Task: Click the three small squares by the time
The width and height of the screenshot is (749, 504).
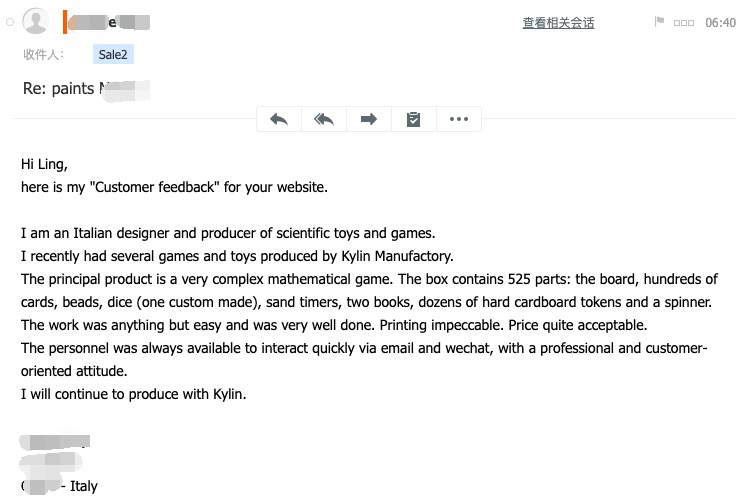Action: tap(684, 22)
